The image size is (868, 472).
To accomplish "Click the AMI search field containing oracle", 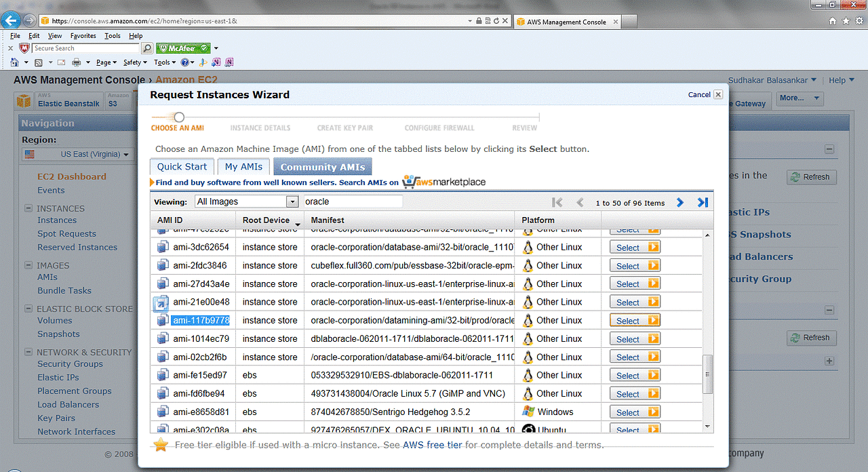I will [x=352, y=201].
